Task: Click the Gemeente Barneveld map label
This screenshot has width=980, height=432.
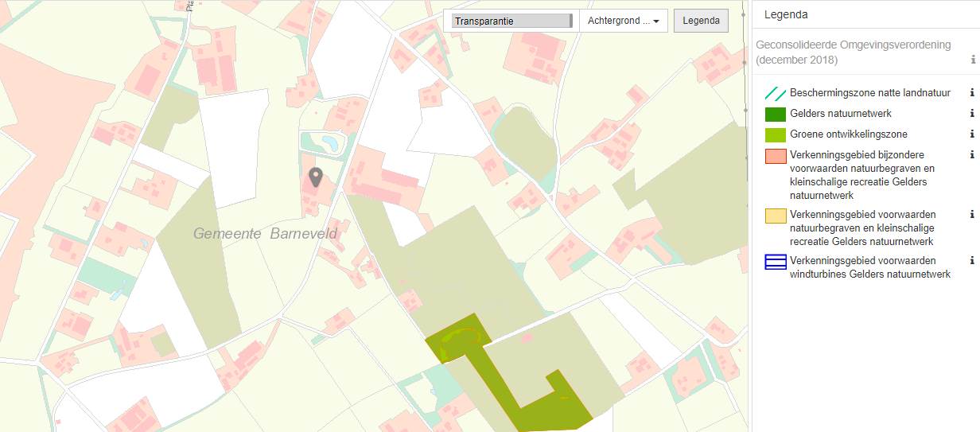Action: pyautogui.click(x=266, y=233)
